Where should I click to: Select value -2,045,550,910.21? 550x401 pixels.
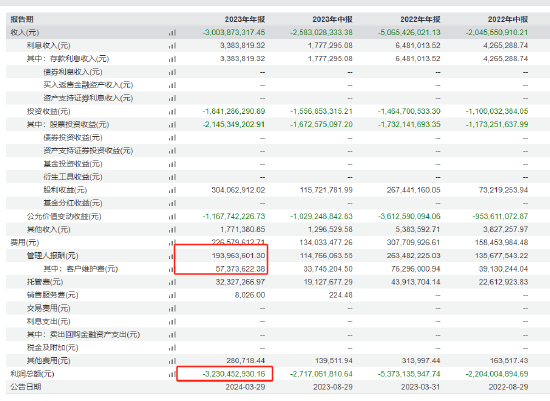(x=497, y=33)
